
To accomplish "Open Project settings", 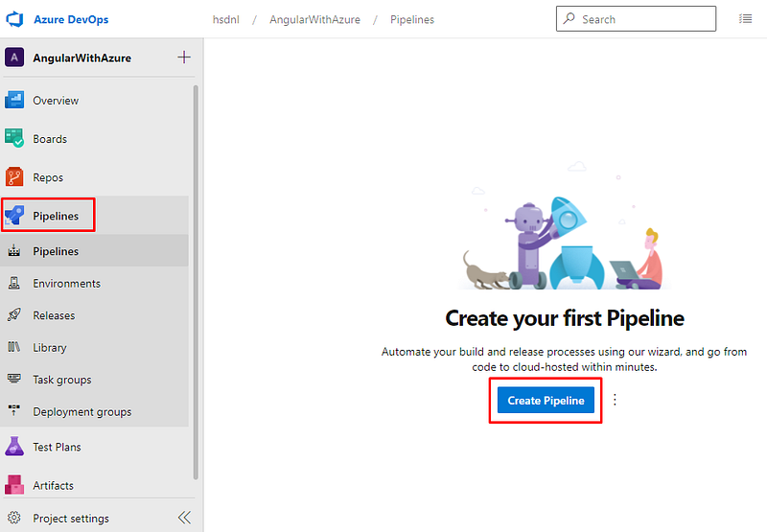I will (x=71, y=519).
